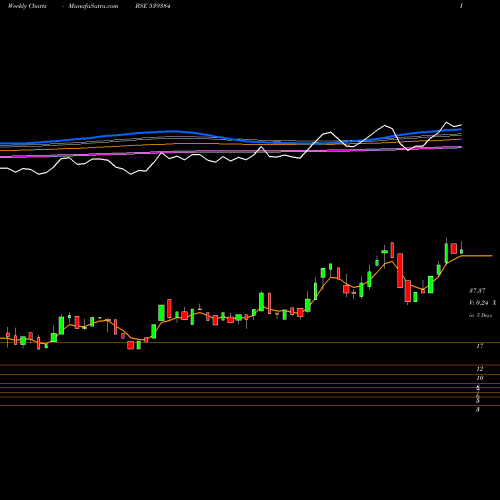Click the tall red candle after the peak
Viewport: 500px width, 500px height.
[x=400, y=270]
